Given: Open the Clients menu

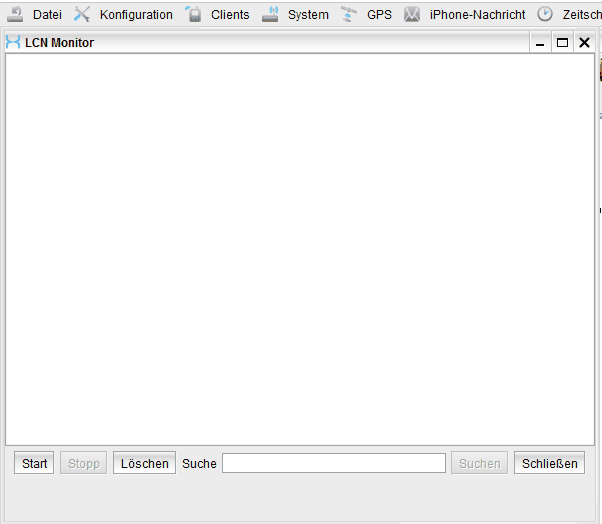Looking at the screenshot, I should [230, 15].
